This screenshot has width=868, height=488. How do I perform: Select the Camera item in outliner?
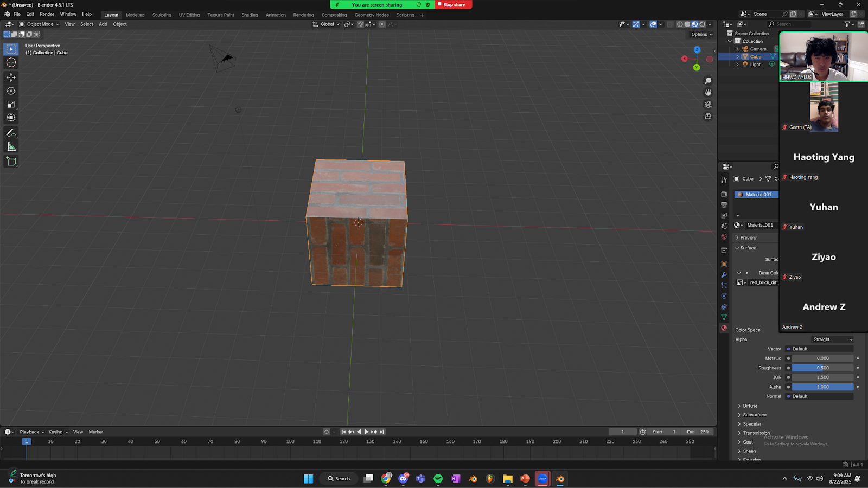(758, 49)
